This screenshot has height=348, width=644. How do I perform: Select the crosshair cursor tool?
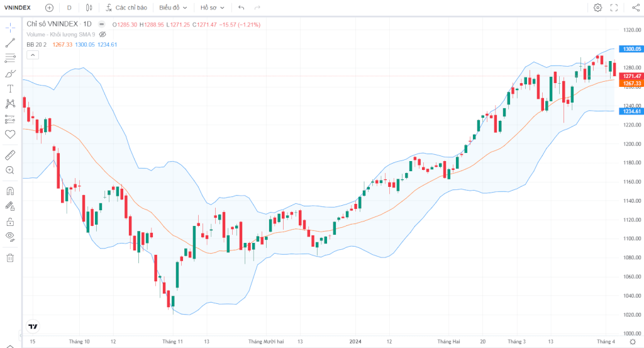(x=10, y=28)
